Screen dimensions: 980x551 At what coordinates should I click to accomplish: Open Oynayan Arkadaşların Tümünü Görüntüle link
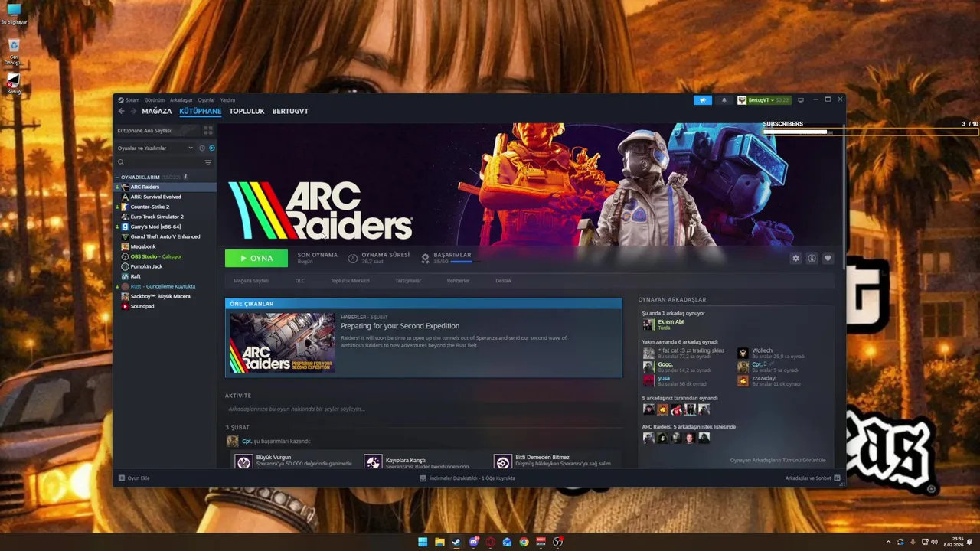pyautogui.click(x=777, y=460)
